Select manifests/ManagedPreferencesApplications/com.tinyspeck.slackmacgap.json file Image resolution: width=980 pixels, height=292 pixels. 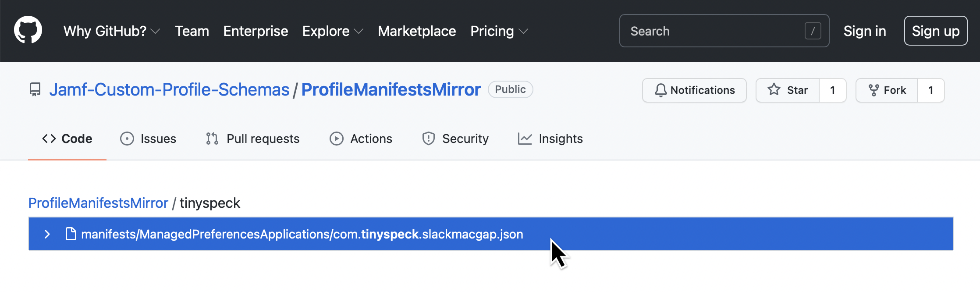[490, 234]
